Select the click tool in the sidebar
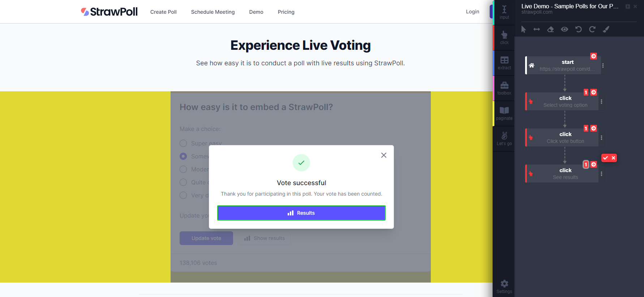 point(504,37)
